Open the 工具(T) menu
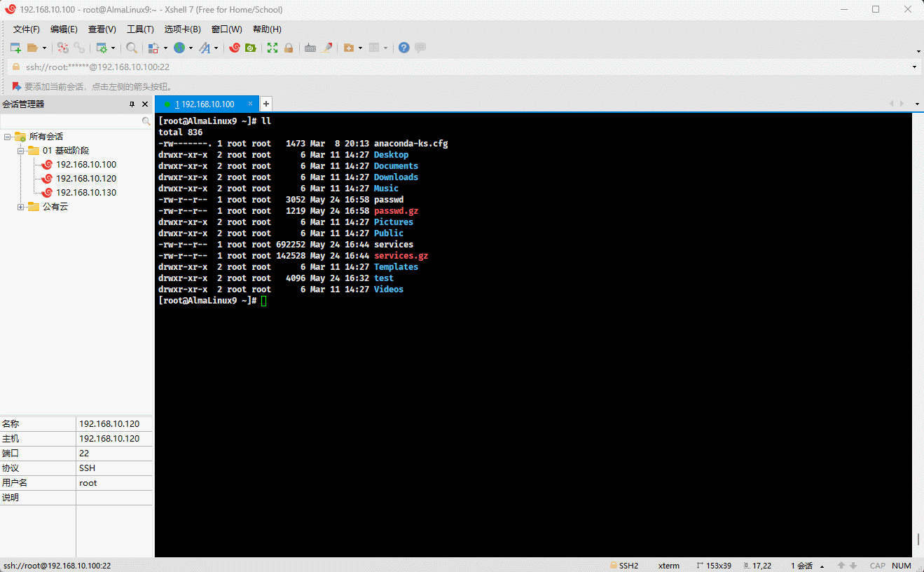Screen dimensions: 924x572 pyautogui.click(x=140, y=29)
